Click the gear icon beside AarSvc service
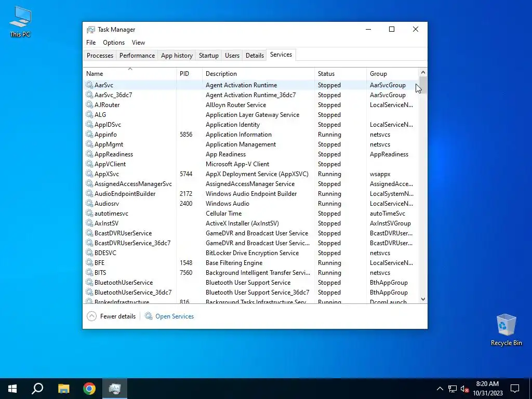The image size is (532, 399). click(x=89, y=85)
